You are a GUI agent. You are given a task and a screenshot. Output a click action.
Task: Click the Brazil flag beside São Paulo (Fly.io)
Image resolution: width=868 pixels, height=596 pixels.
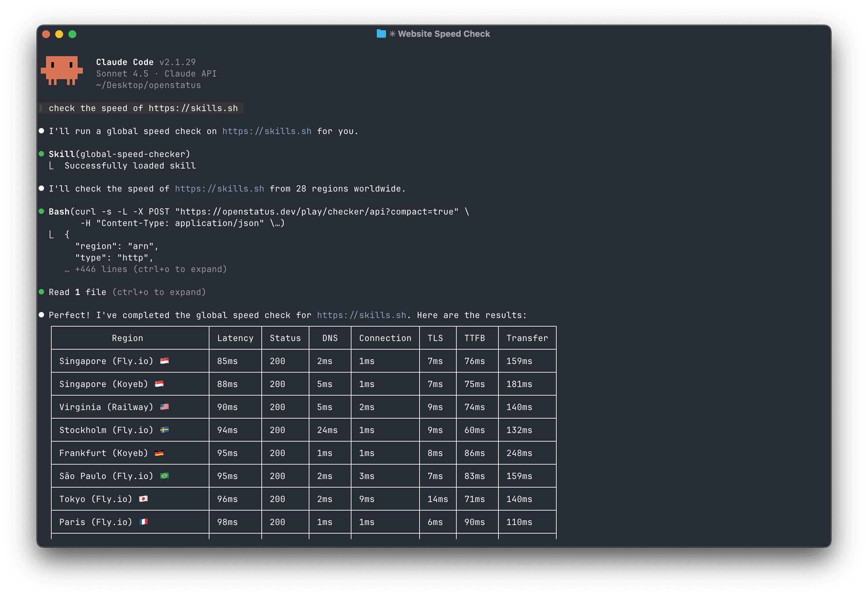tap(164, 476)
